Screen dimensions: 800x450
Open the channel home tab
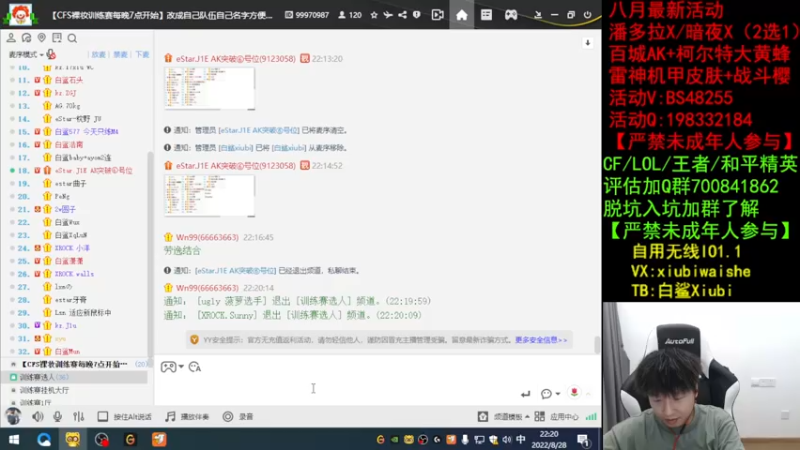click(x=462, y=15)
